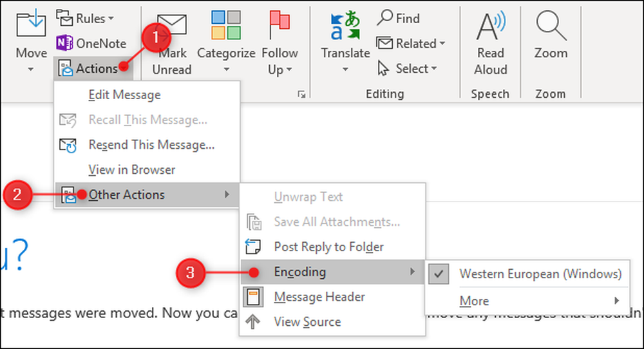Click the Translate icon

pyautogui.click(x=345, y=26)
